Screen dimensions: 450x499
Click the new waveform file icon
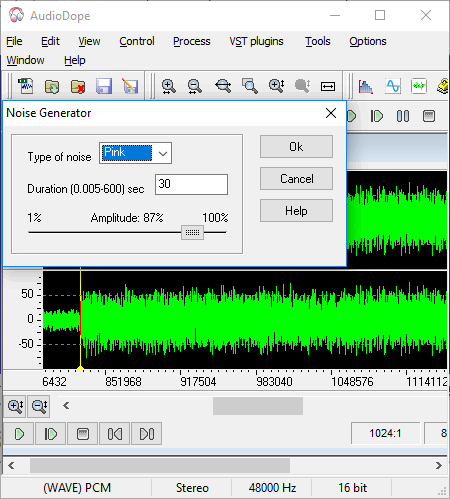click(x=26, y=86)
